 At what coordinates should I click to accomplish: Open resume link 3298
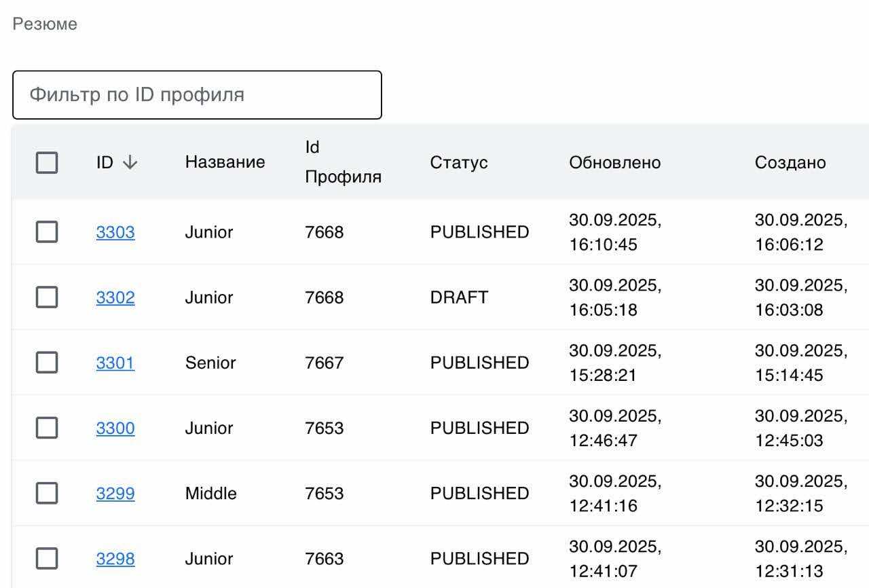(115, 559)
